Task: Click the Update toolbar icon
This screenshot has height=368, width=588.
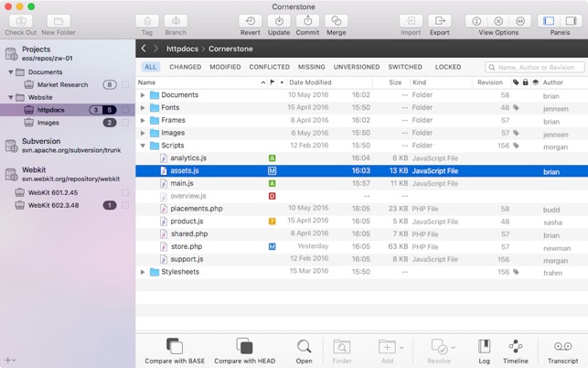Action: click(279, 21)
